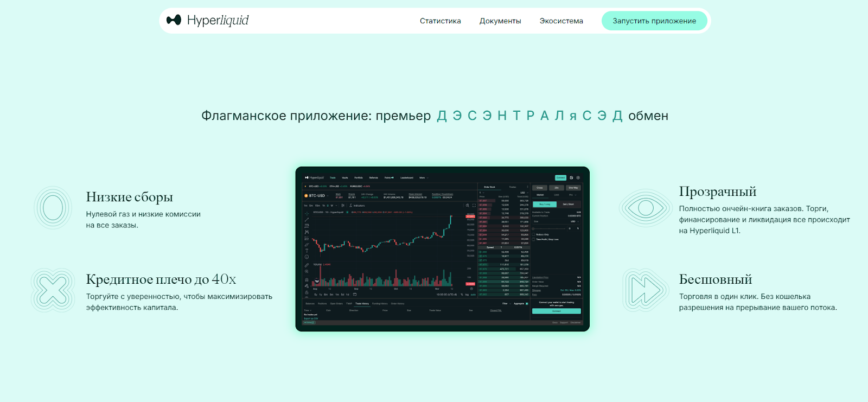Click the wide Connect button at preview bottom
868x402 pixels.
click(557, 311)
